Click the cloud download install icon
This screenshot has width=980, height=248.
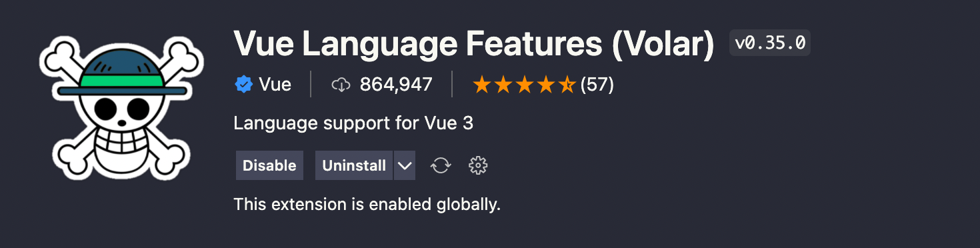pos(341,85)
